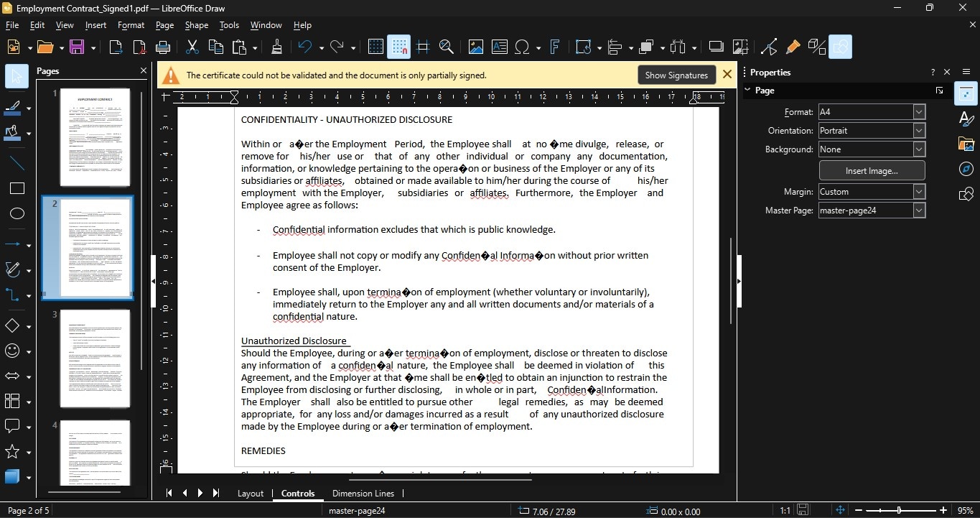The width and height of the screenshot is (980, 518).
Task: Toggle Extrusion
Action: point(816,47)
